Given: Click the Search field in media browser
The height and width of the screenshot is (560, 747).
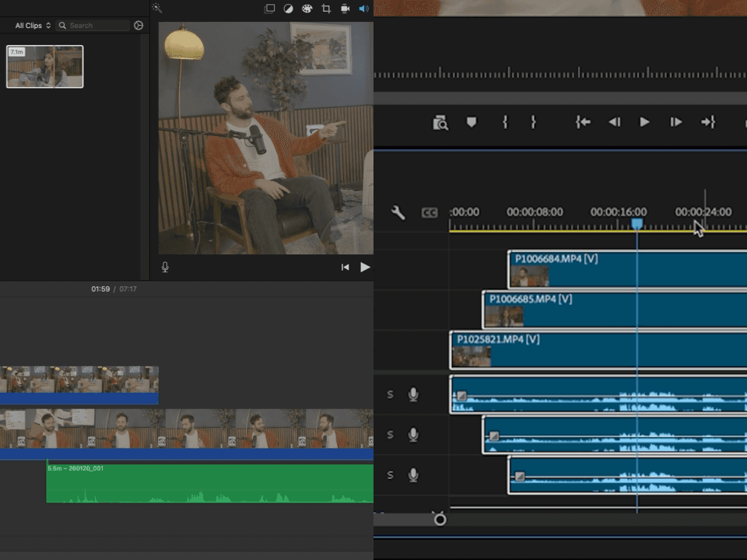Looking at the screenshot, I should tap(93, 25).
